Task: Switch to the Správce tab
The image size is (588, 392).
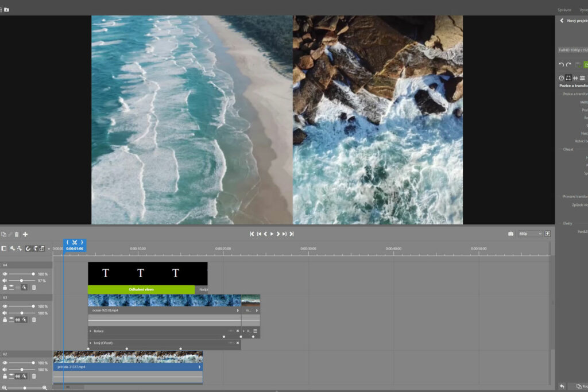Action: pyautogui.click(x=565, y=10)
